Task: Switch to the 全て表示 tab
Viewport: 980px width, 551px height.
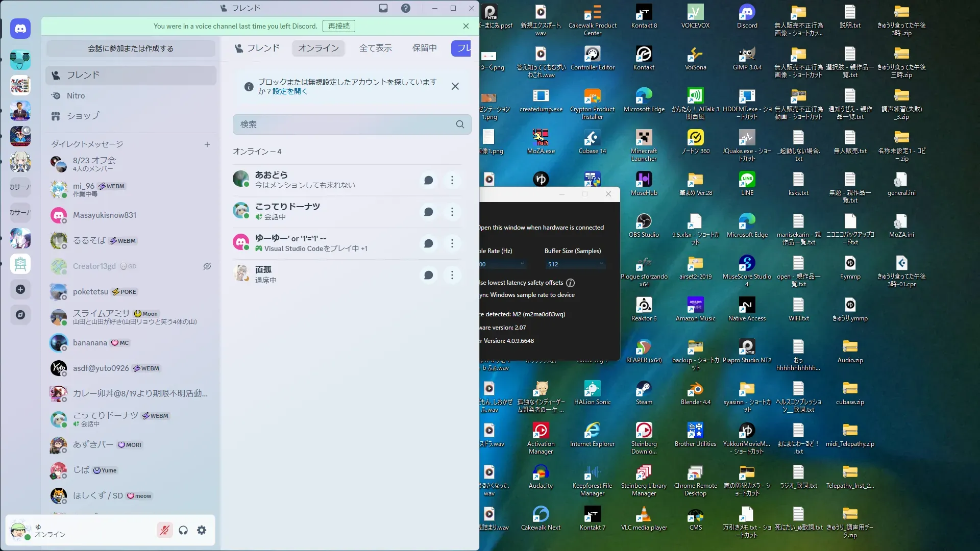Action: [375, 48]
